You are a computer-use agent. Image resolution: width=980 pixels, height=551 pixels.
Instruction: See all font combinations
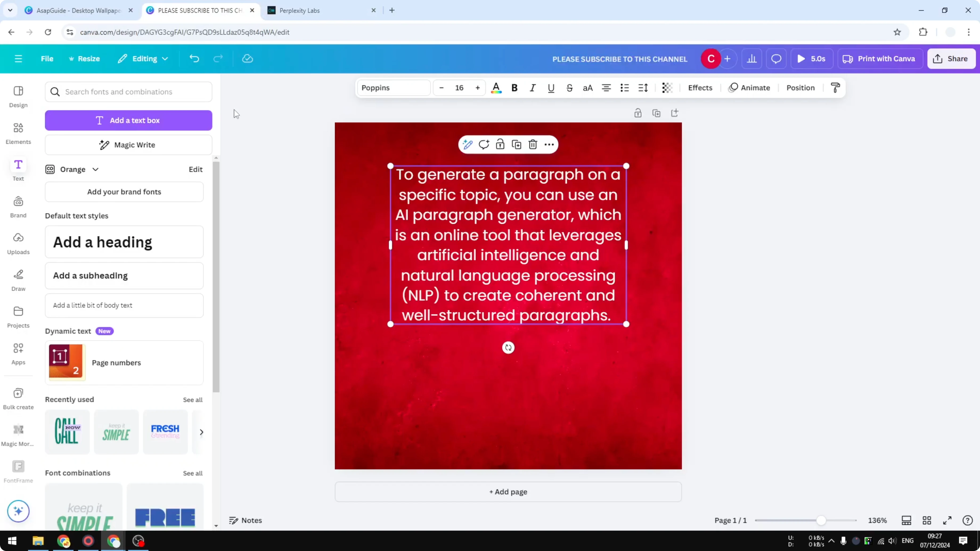(x=193, y=473)
